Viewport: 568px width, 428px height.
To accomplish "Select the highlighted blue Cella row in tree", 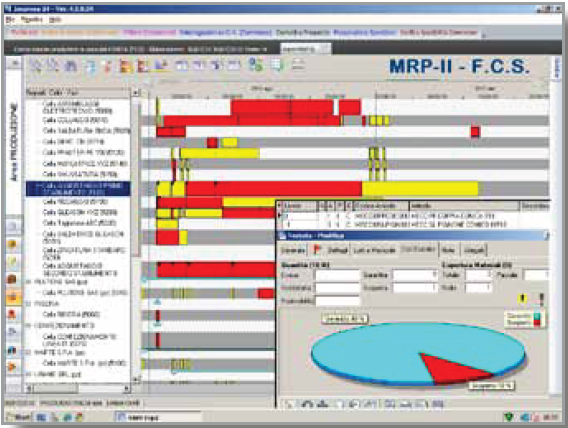I will [78, 189].
